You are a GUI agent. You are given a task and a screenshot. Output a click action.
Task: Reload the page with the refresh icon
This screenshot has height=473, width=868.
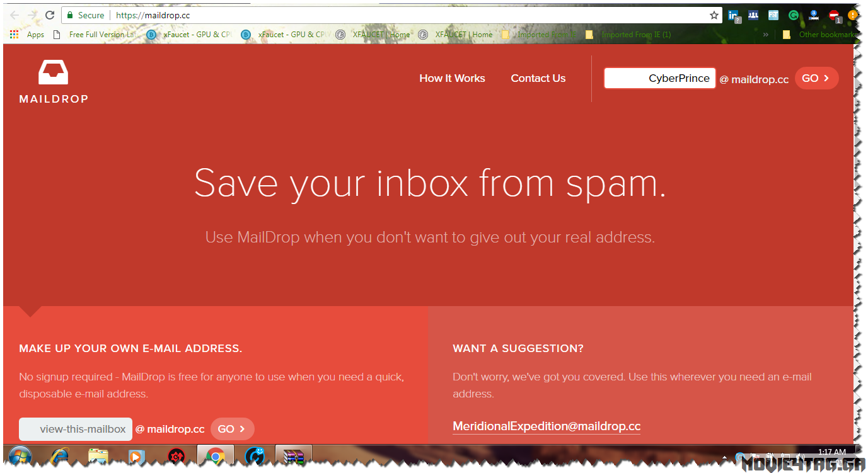pos(50,15)
